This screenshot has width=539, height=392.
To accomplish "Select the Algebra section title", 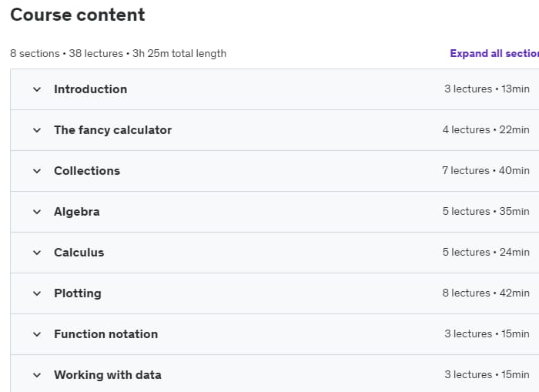I will [x=77, y=212].
